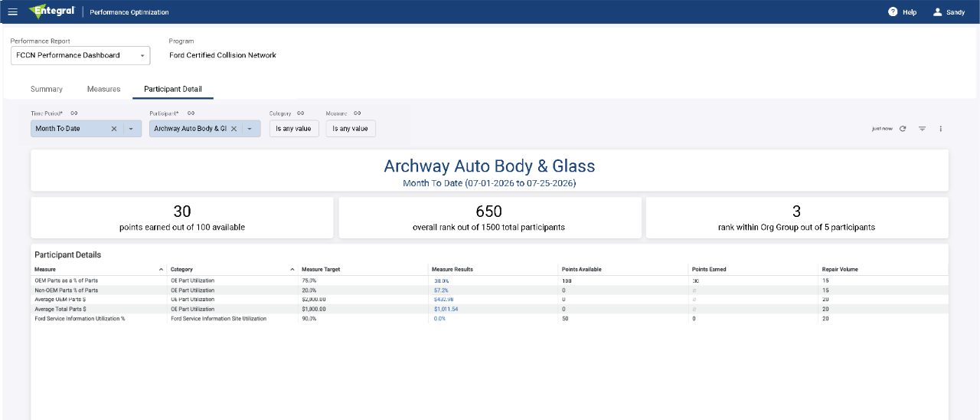Select 'Average Total Parts $' row

coord(489,309)
